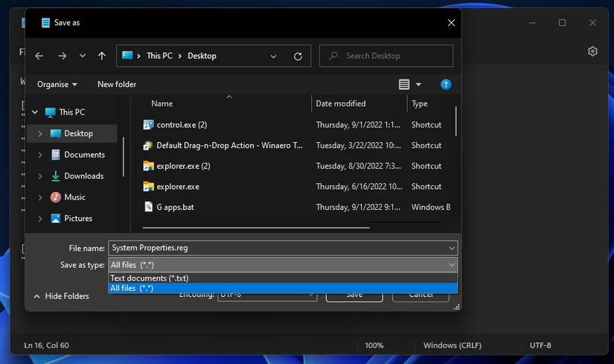Sort files by Name column

[x=162, y=103]
